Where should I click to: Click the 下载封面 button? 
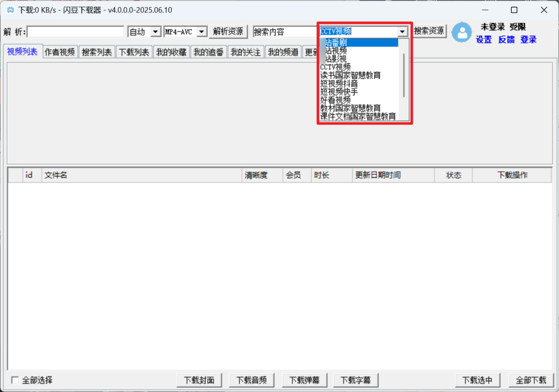[x=199, y=380]
